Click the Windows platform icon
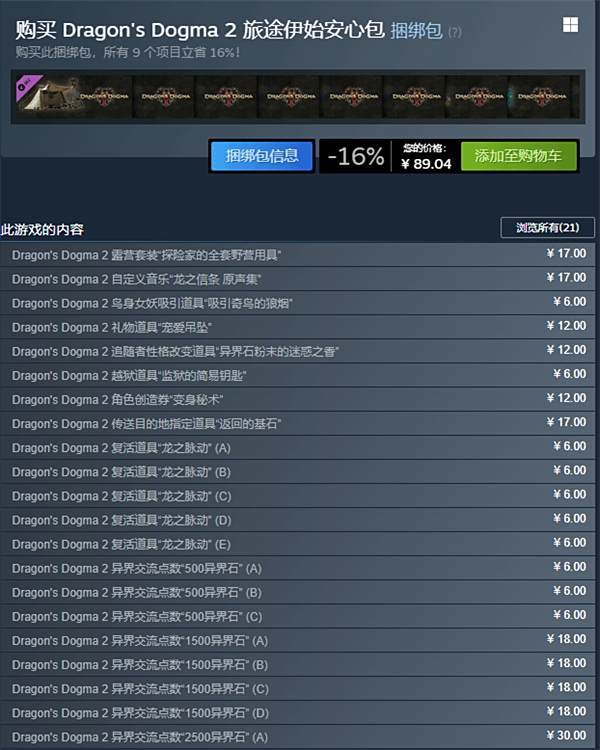 click(570, 25)
